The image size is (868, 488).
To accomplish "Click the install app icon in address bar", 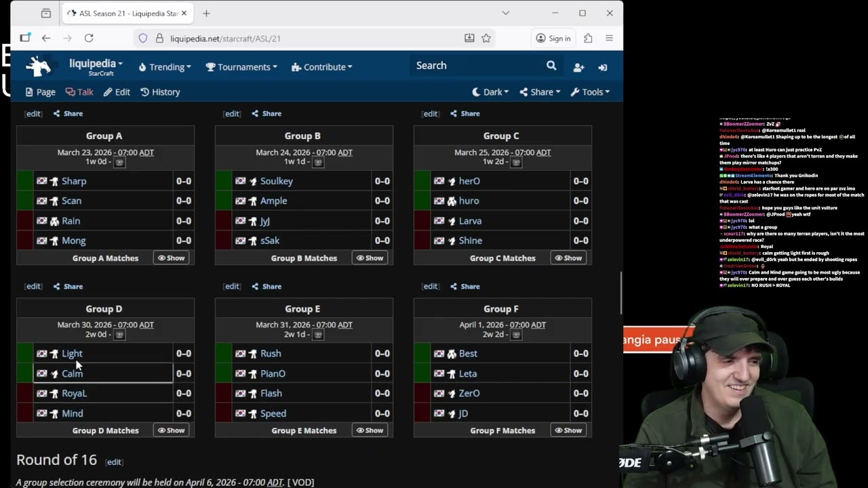I will [x=469, y=38].
